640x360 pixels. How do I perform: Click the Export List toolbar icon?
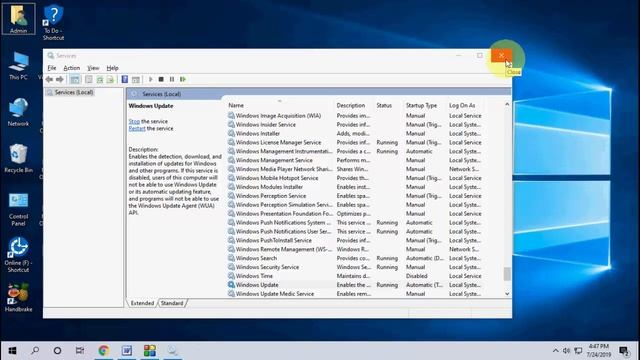pyautogui.click(x=110, y=79)
